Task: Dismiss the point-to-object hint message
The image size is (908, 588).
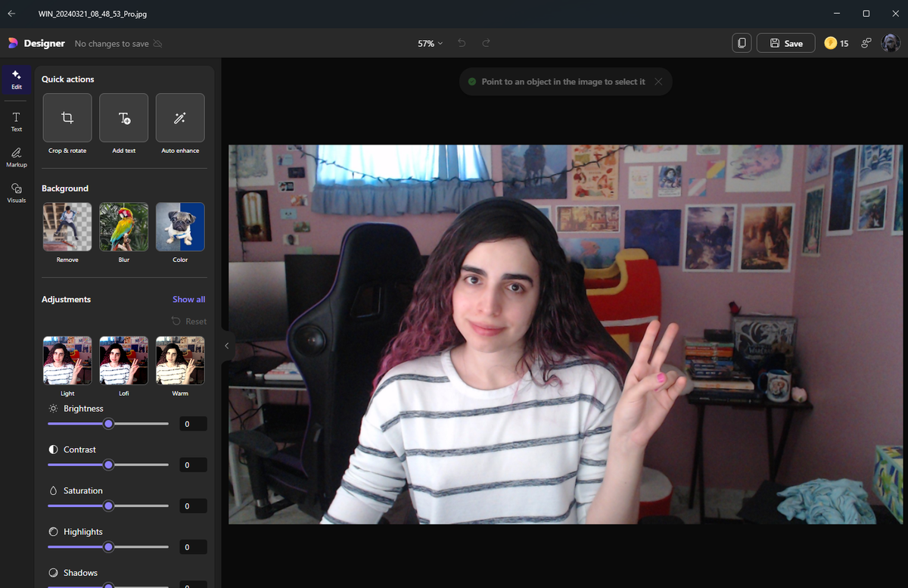Action: click(658, 82)
